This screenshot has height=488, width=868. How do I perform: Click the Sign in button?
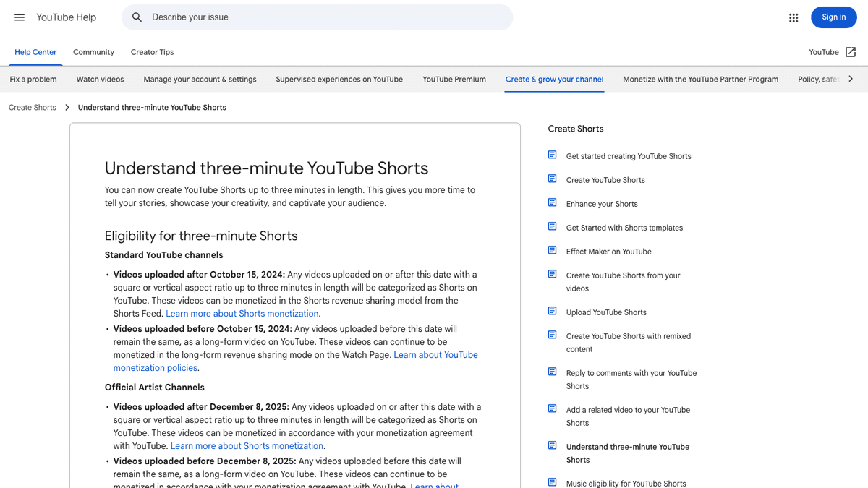(x=833, y=17)
